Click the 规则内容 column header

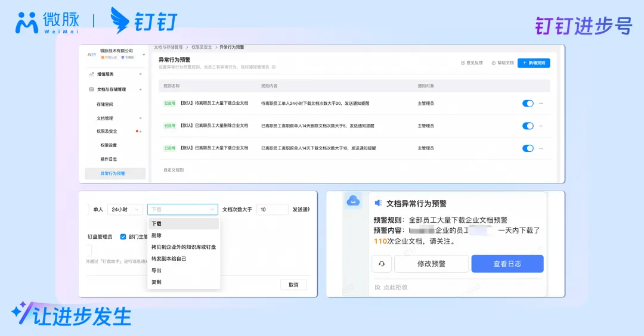tap(270, 86)
